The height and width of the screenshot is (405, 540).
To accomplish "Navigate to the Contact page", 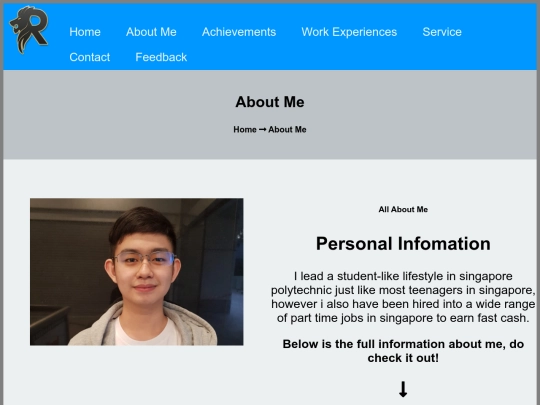I will click(90, 57).
